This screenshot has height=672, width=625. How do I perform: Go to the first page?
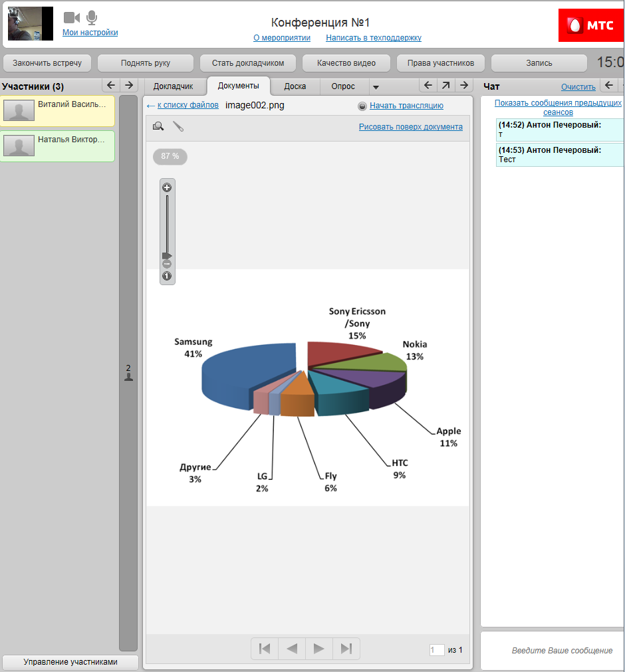click(x=265, y=649)
